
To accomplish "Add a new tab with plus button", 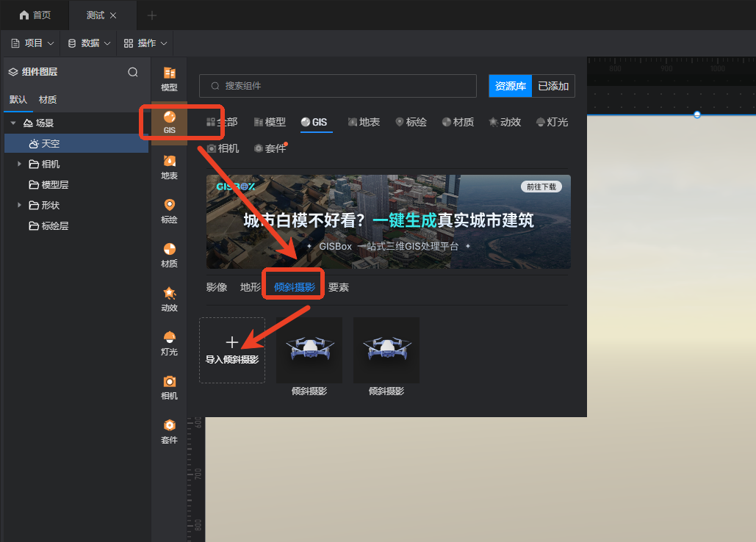I will click(152, 15).
